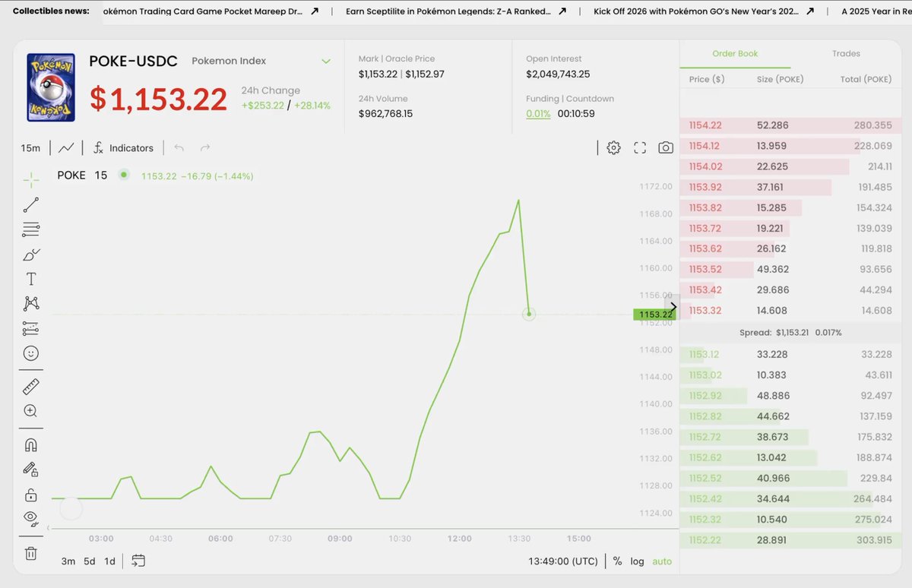Viewport: 912px width, 588px height.
Task: Toggle the POKE series status indicator dot
Action: (125, 175)
